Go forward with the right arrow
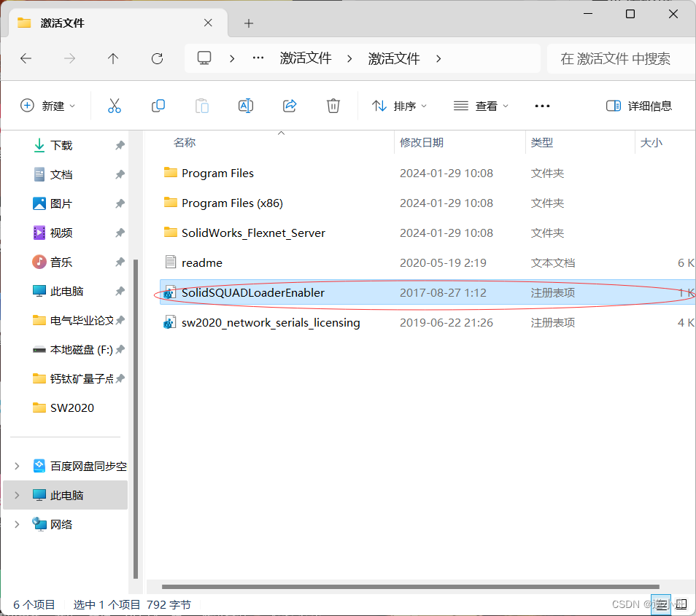Viewport: 696px width, 616px height. tap(70, 58)
